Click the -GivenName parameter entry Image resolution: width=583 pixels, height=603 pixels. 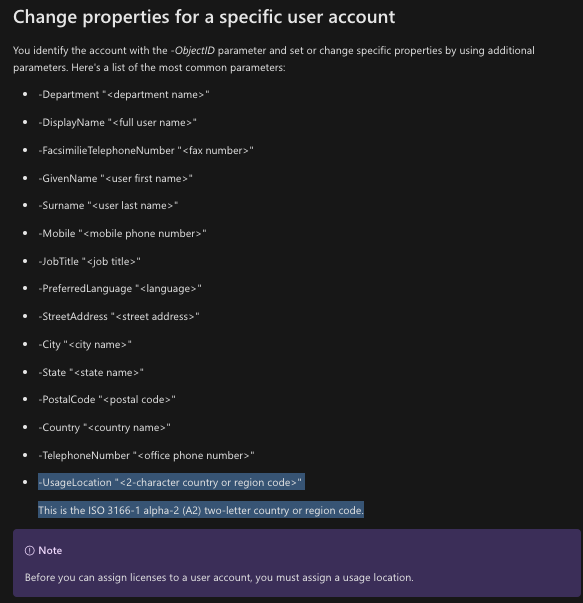click(x=115, y=178)
